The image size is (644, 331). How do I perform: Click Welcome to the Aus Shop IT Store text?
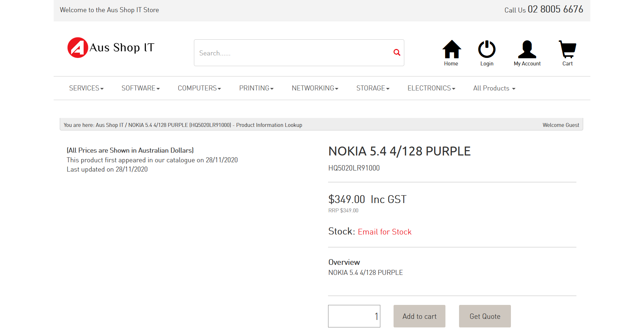(x=109, y=10)
